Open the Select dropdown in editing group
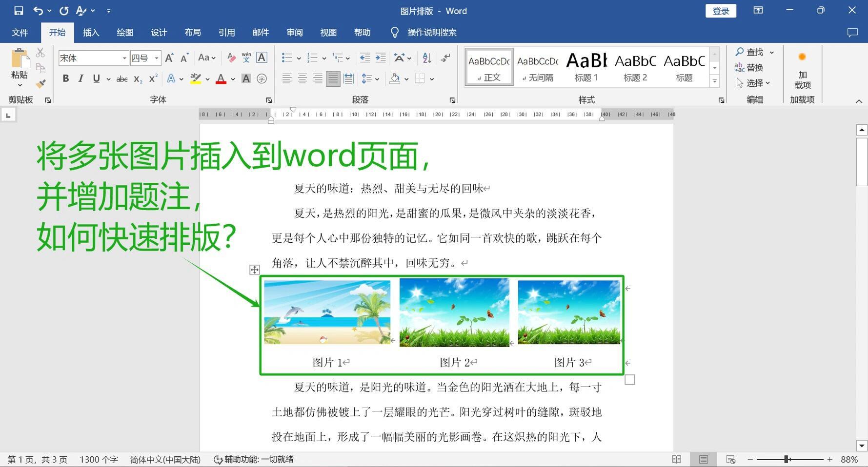This screenshot has height=467, width=868. [x=753, y=83]
